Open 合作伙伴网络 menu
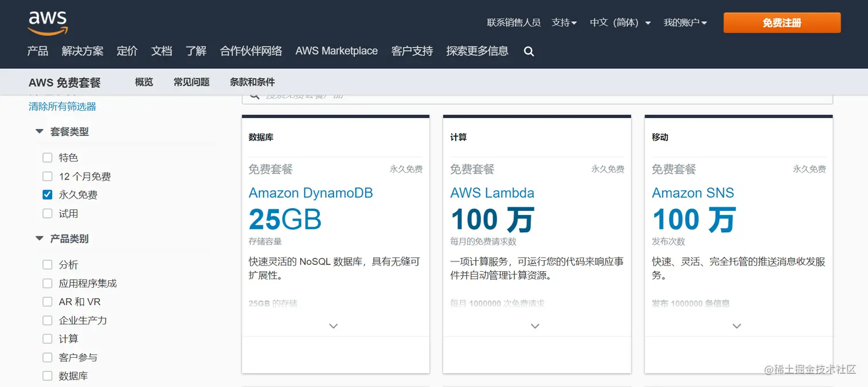Image resolution: width=868 pixels, height=387 pixels. point(251,51)
